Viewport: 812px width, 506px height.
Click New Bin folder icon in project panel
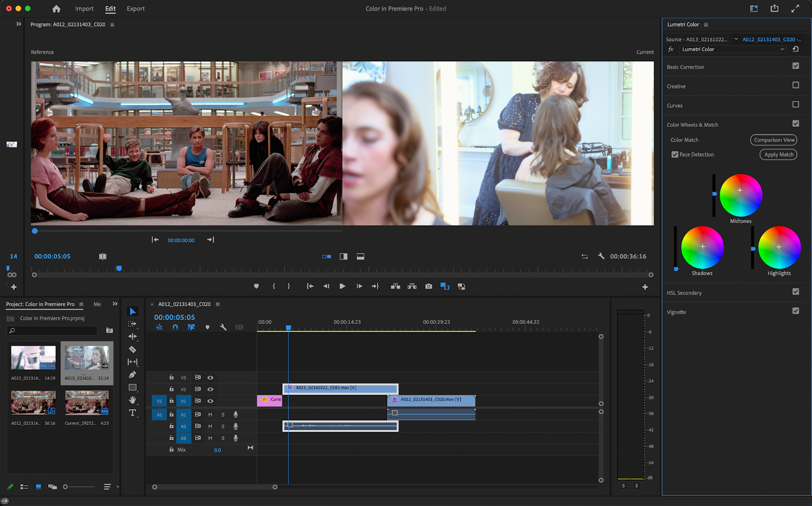click(109, 331)
